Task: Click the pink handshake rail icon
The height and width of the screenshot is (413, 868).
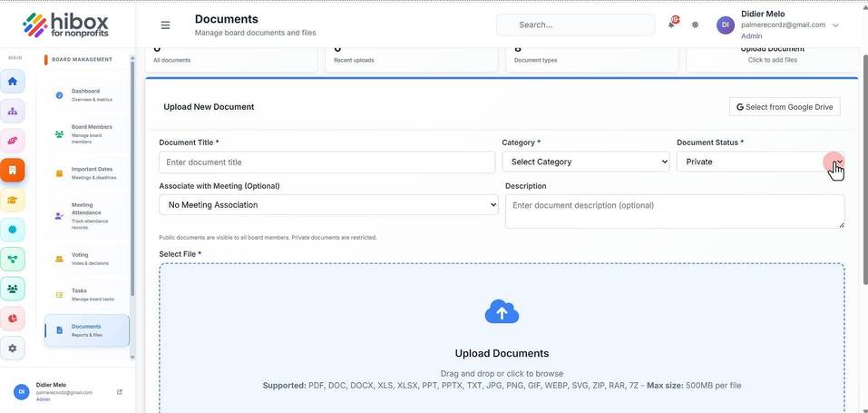Action: [12, 141]
